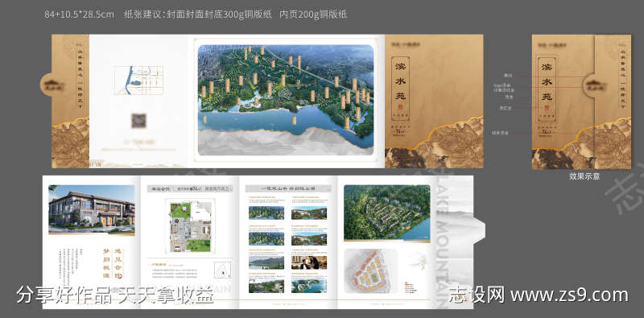Click the aerial villa cluster rendering beside the lake
This screenshot has width=644, height=318.
tap(387, 213)
